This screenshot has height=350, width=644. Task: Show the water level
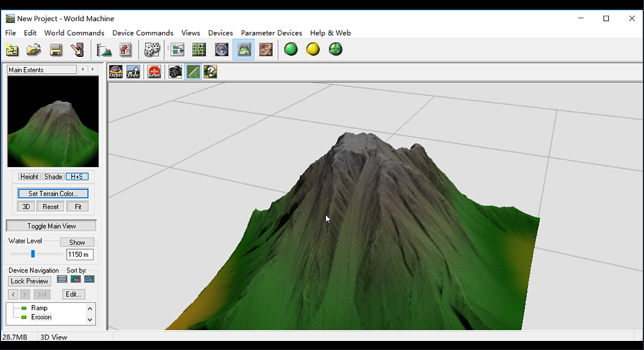pos(77,242)
